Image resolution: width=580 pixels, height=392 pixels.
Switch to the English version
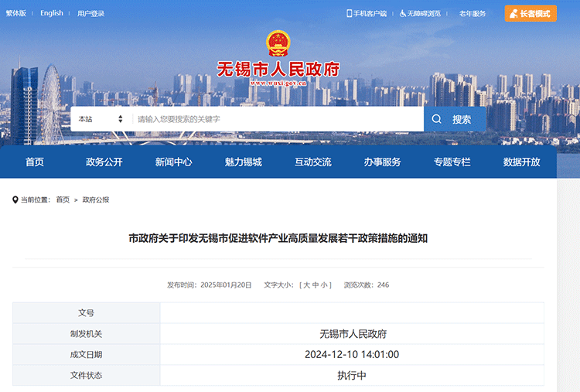(51, 13)
